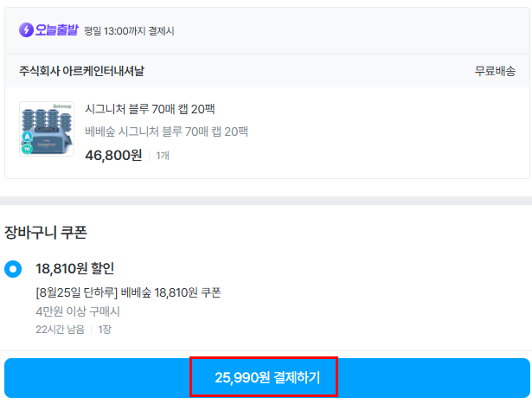
Task: Click seller name 주식회사 아르케인터내셔날
Action: (x=81, y=71)
